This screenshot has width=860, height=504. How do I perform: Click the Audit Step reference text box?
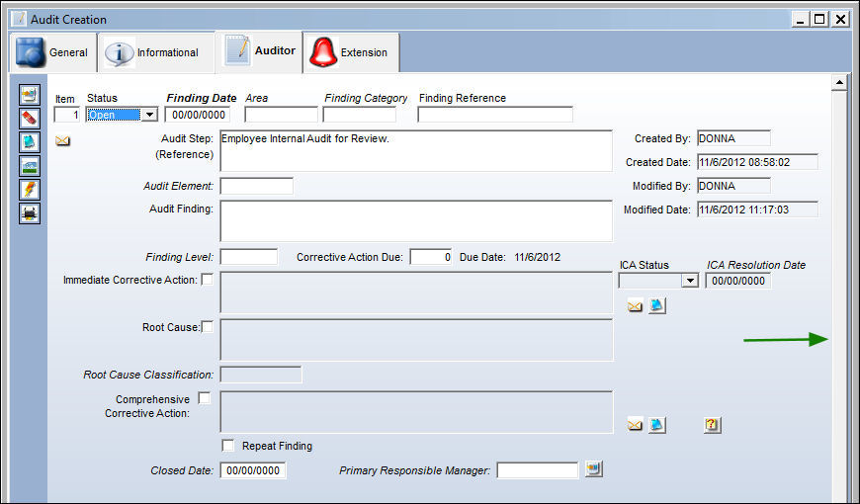coord(416,151)
